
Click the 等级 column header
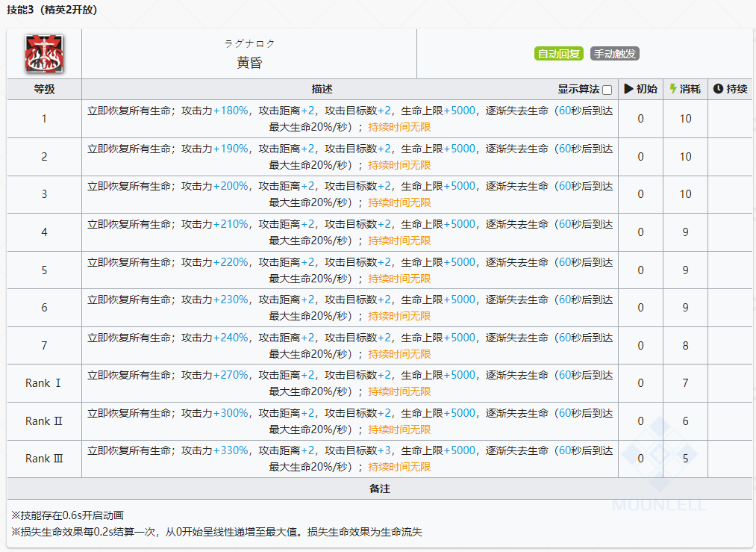tap(44, 90)
